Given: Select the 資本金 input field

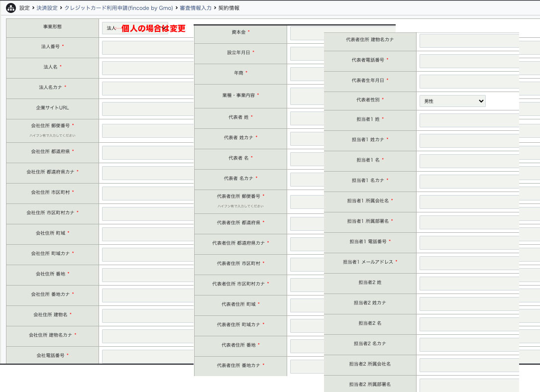Looking at the screenshot, I should click(307, 33).
